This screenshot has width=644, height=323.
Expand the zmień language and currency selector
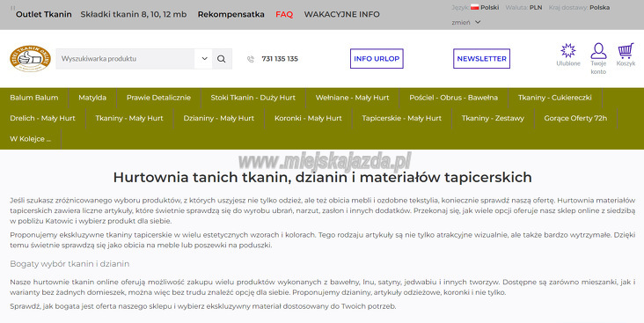point(465,22)
